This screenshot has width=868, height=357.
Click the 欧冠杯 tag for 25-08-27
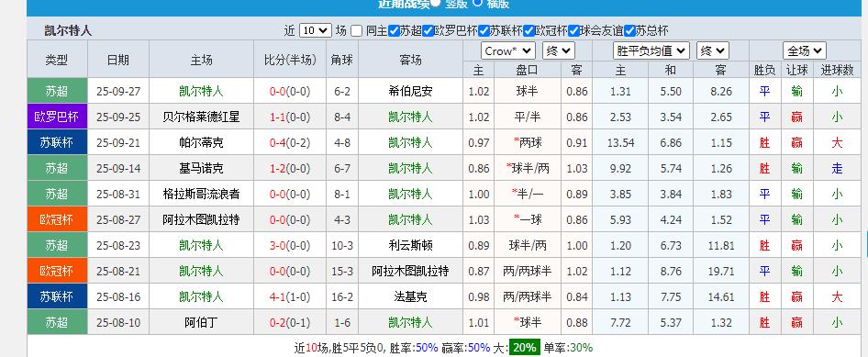58,219
